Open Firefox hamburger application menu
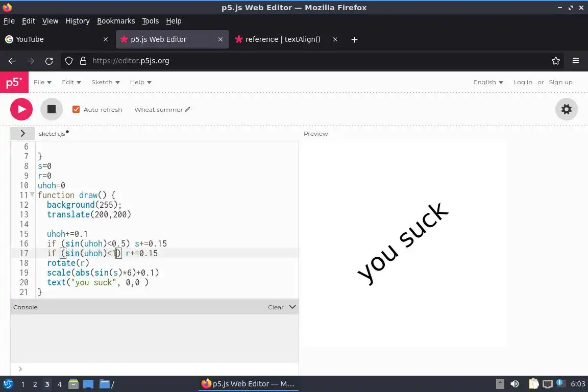 (x=576, y=61)
